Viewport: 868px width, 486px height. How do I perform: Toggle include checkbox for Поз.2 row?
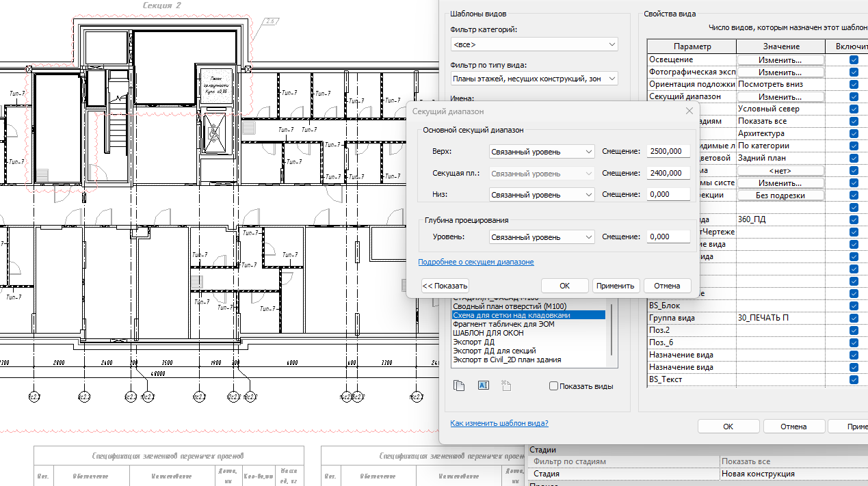[854, 330]
